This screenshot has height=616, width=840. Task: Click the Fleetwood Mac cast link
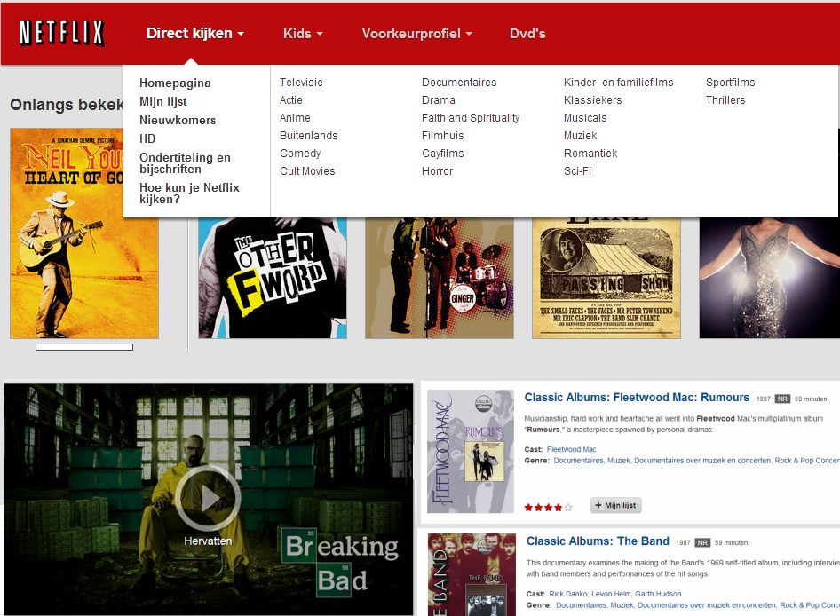571,449
